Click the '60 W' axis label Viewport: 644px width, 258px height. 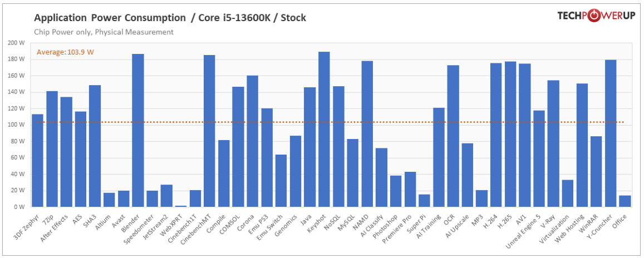tap(18, 157)
